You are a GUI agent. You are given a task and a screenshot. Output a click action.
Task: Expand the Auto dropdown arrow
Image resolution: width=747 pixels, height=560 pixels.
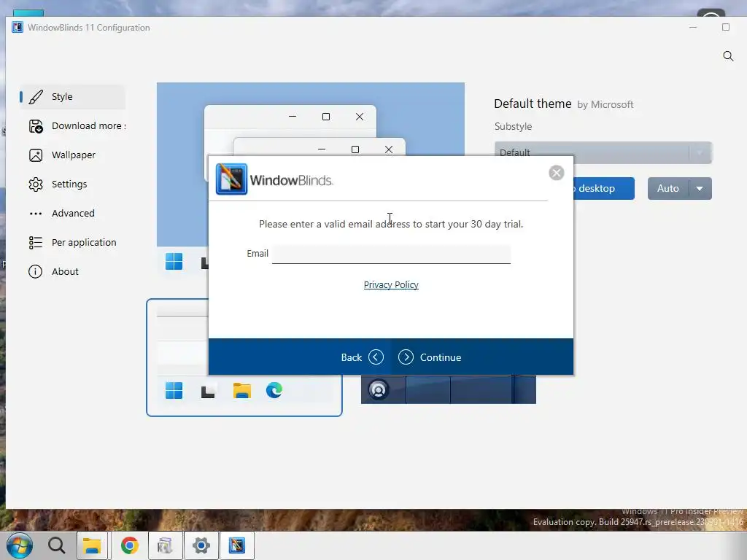(x=700, y=189)
